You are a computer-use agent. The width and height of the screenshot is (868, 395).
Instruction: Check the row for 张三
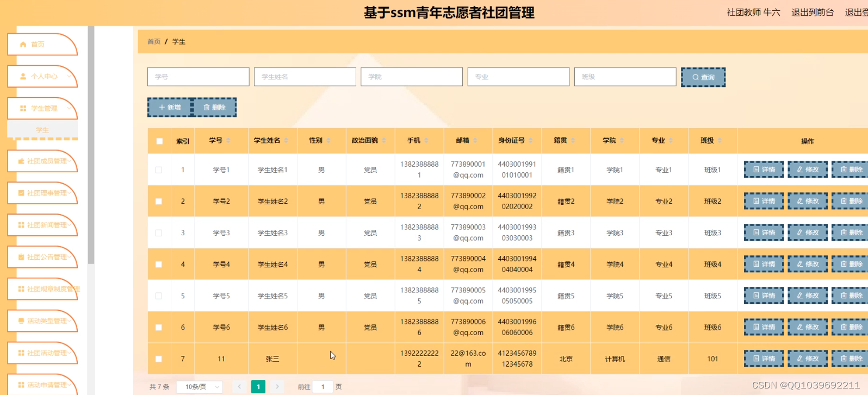pyautogui.click(x=159, y=359)
